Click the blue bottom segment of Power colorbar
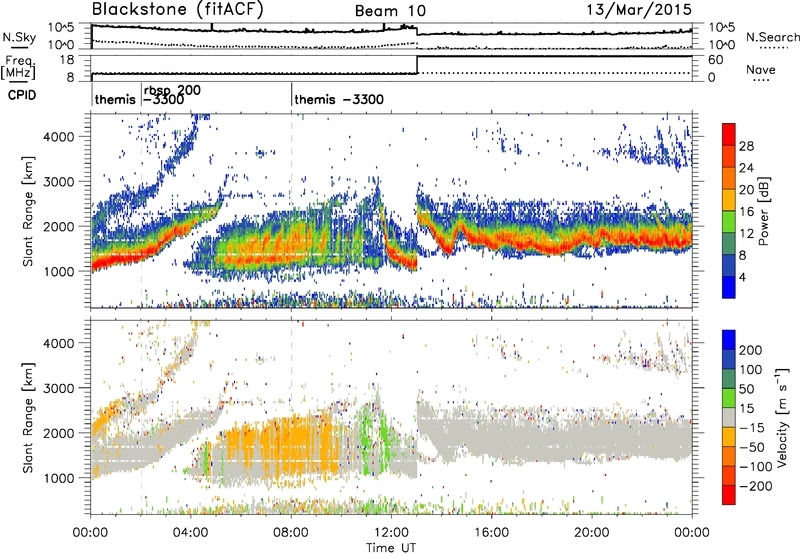The width and height of the screenshot is (800, 554). tap(729, 288)
